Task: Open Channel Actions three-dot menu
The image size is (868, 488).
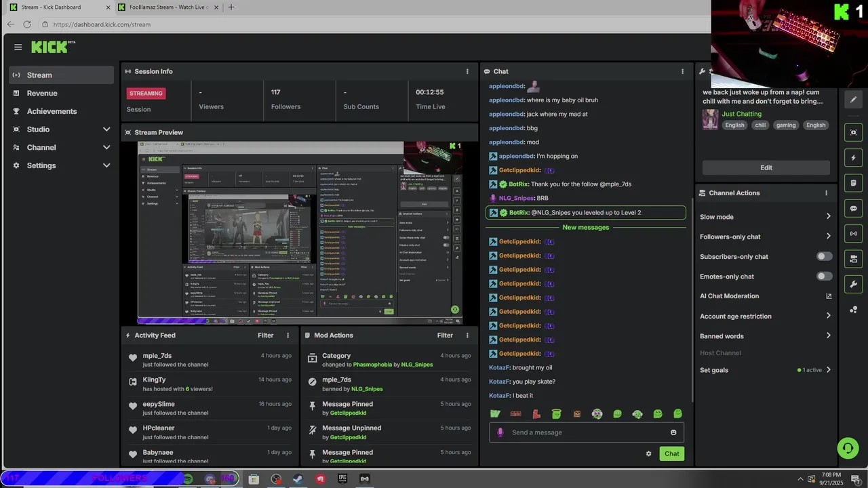Action: [x=826, y=193]
